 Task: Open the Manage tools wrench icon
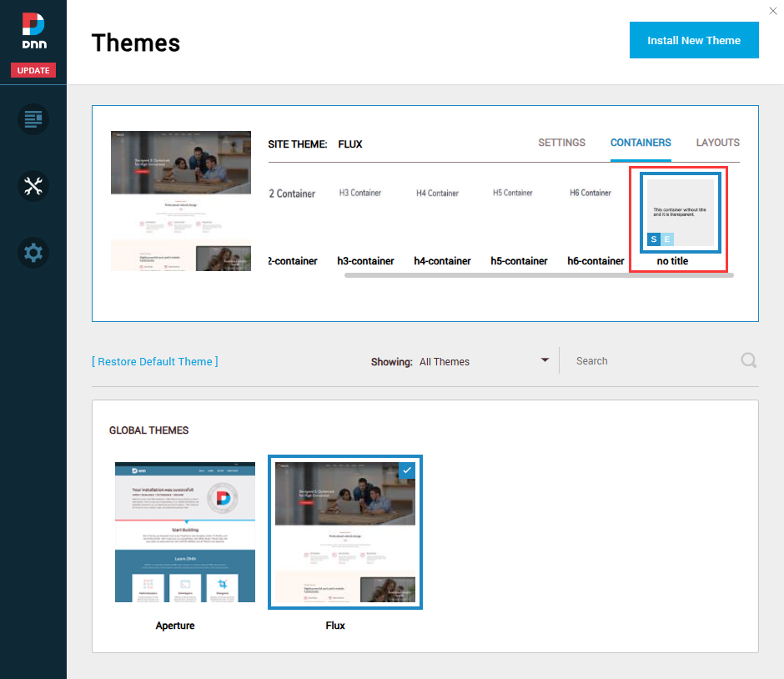click(x=33, y=186)
